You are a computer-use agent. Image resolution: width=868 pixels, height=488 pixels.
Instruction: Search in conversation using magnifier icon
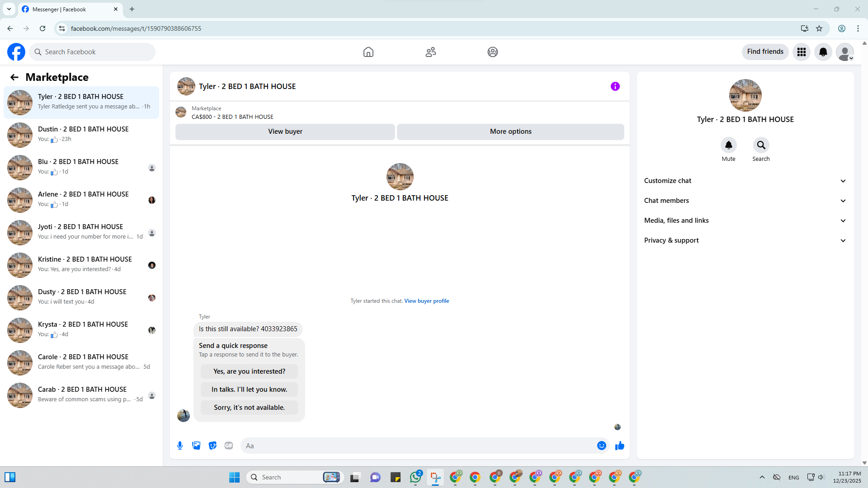[761, 145]
